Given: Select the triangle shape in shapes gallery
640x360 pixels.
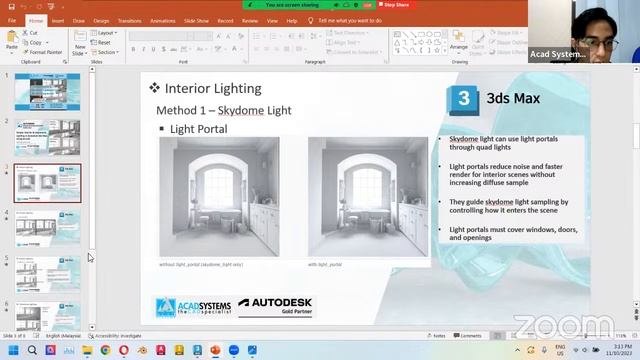Looking at the screenshot, I should pyautogui.click(x=397, y=42).
